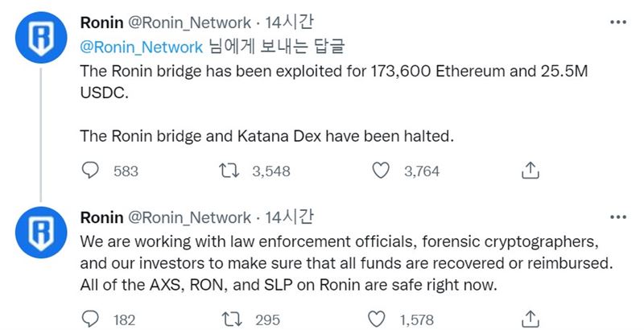Open more options on first tweet
Viewport: 644px width, 330px height.
click(x=618, y=23)
